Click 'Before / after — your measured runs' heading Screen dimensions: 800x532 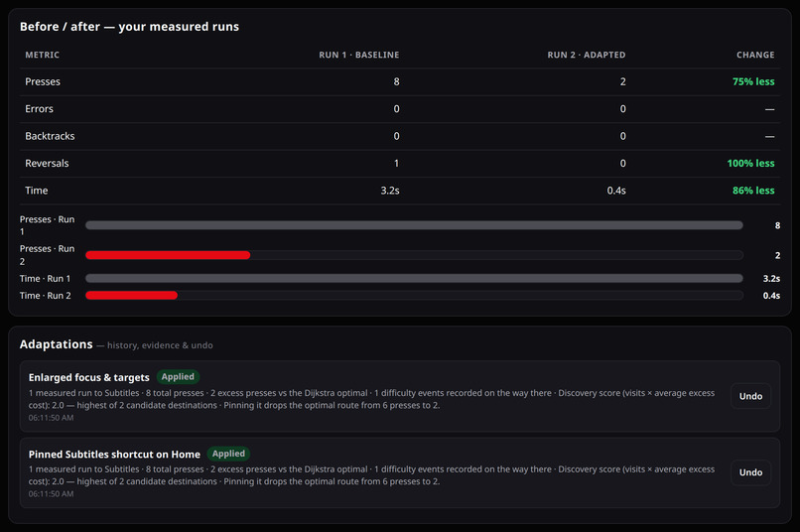click(129, 27)
